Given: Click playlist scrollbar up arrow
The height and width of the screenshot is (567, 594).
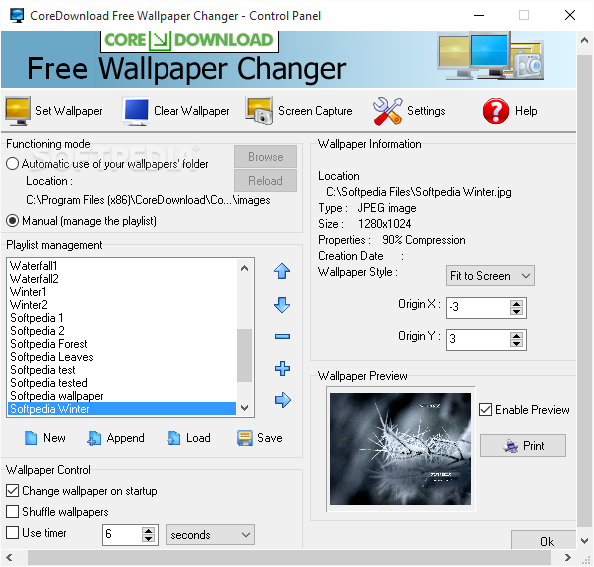Looking at the screenshot, I should pyautogui.click(x=245, y=269).
